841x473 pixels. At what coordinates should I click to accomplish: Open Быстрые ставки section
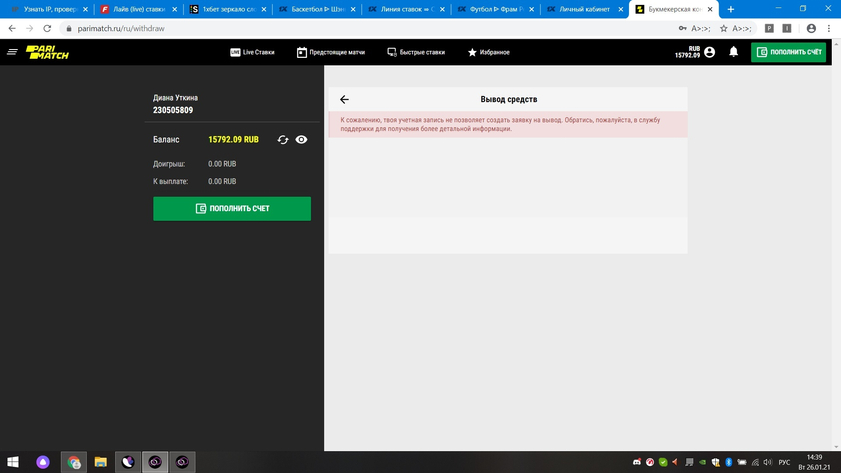click(416, 52)
